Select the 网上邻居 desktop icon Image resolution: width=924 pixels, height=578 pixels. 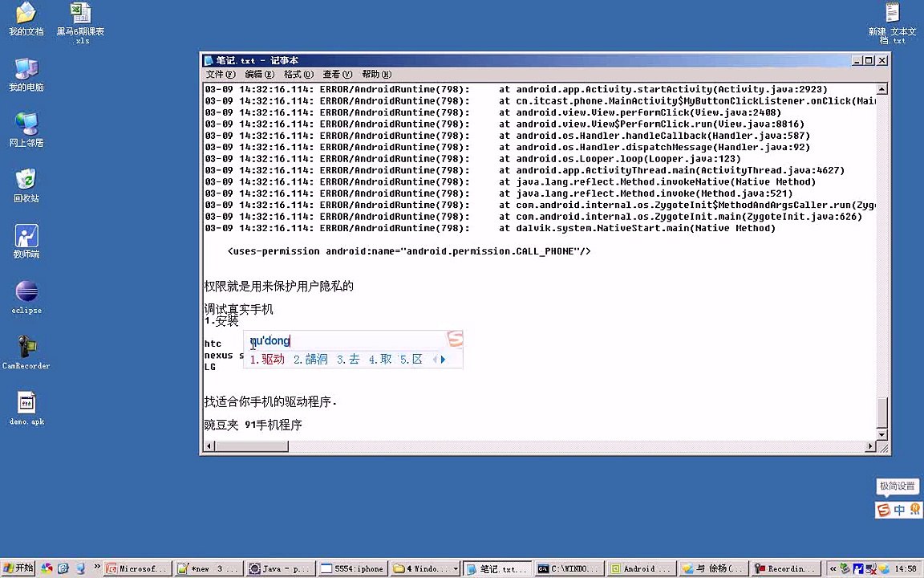pos(26,130)
